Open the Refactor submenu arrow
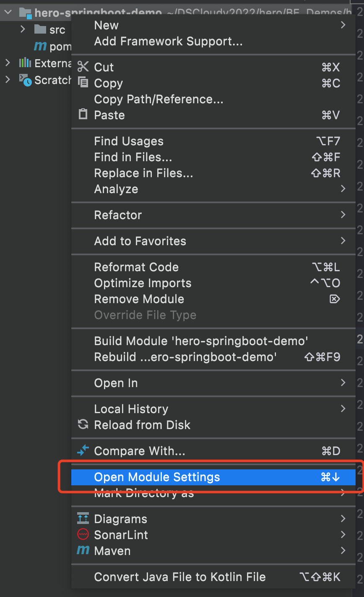364x597 pixels. 343,215
